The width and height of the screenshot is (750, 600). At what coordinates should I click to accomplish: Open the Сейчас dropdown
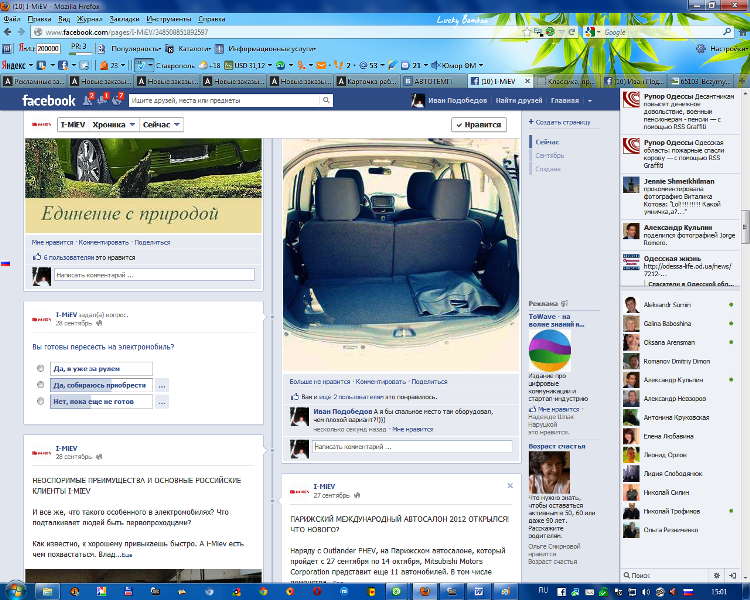tap(161, 124)
